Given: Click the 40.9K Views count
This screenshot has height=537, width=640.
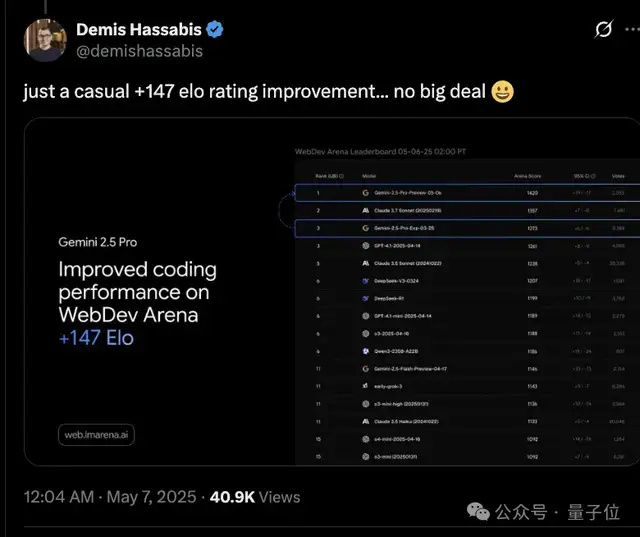Looking at the screenshot, I should pos(255,497).
